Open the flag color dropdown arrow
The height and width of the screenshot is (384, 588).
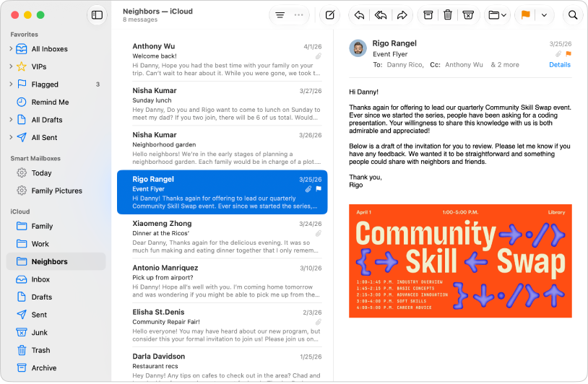coord(544,15)
